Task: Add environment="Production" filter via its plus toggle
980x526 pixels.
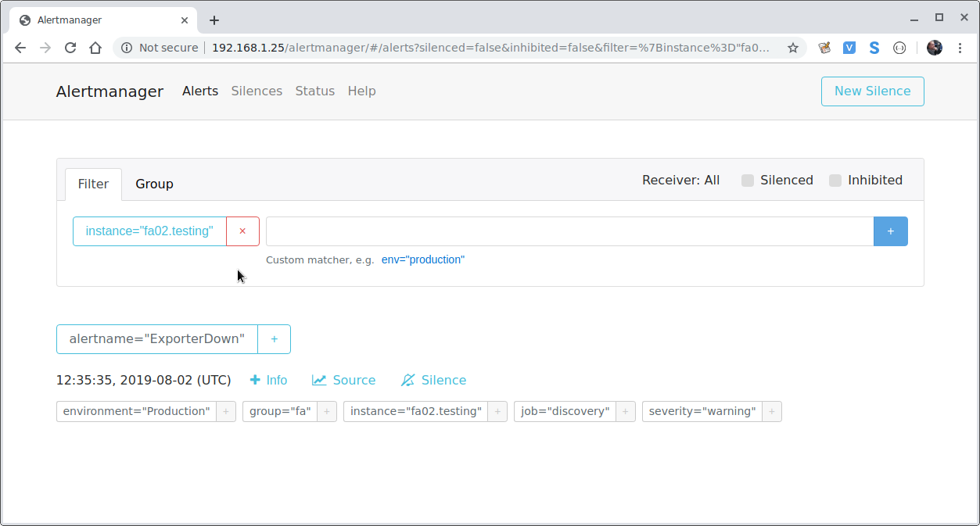Action: pyautogui.click(x=225, y=411)
